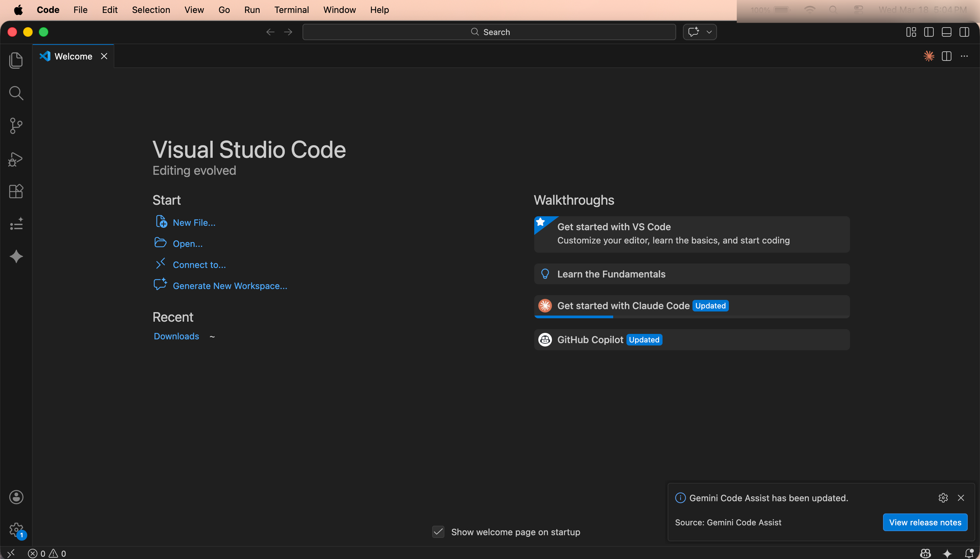Click the Claude Code icon in editor toolbar
Image resolution: width=980 pixels, height=559 pixels.
[x=929, y=56]
